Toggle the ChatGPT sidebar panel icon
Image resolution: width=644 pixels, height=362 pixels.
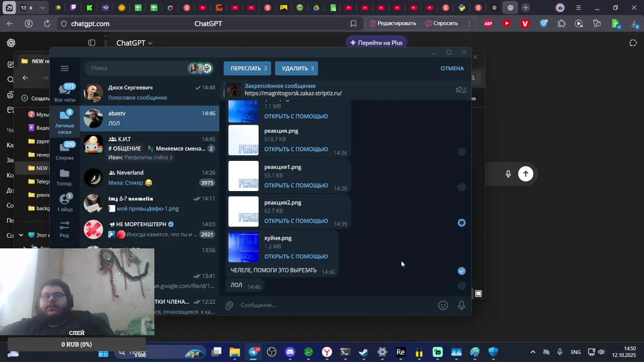92,43
